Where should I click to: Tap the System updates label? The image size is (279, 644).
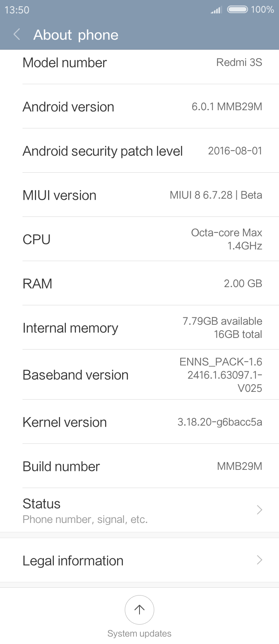coord(139,634)
